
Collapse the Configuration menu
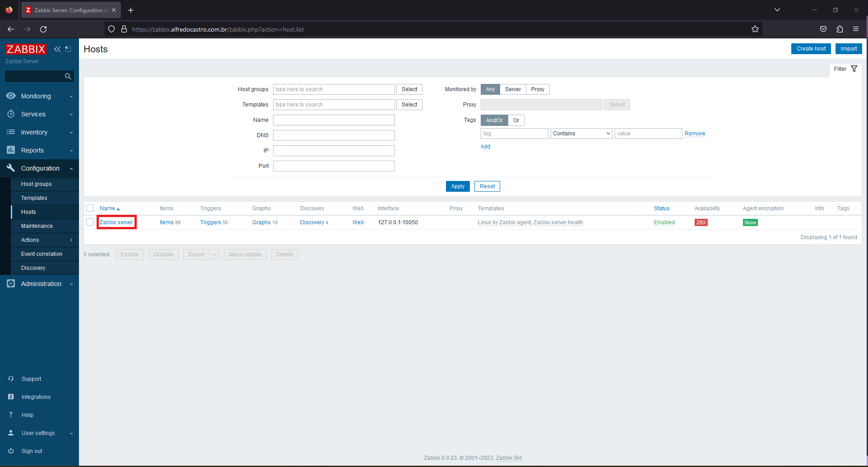coord(39,168)
